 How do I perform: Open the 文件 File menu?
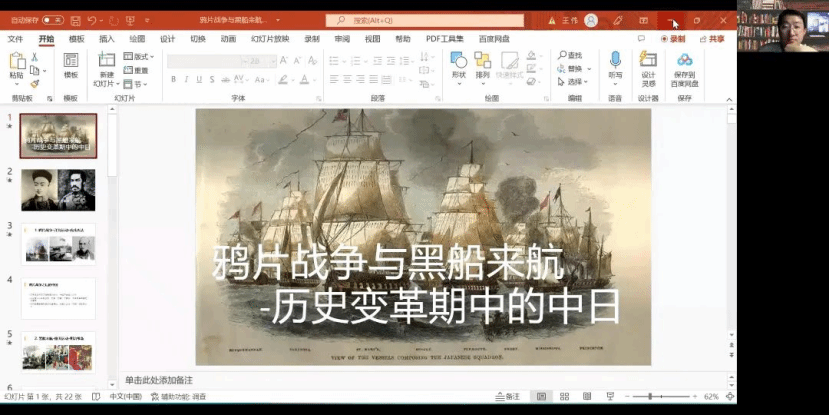pyautogui.click(x=15, y=39)
